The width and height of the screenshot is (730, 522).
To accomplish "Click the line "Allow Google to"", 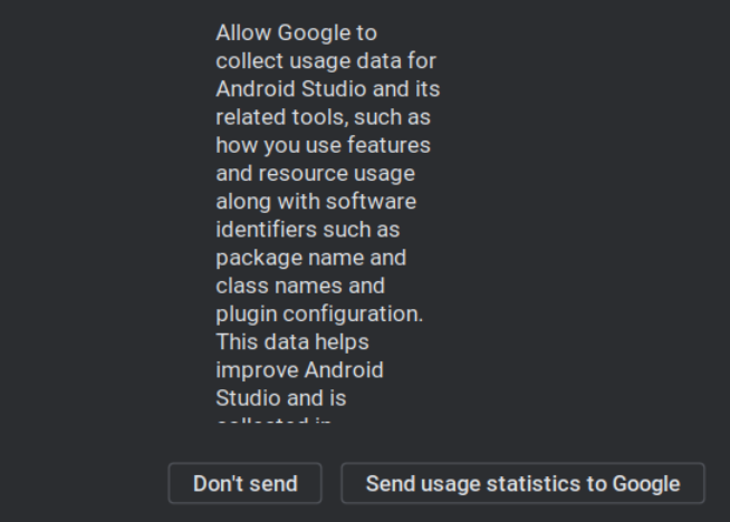I will tap(296, 33).
